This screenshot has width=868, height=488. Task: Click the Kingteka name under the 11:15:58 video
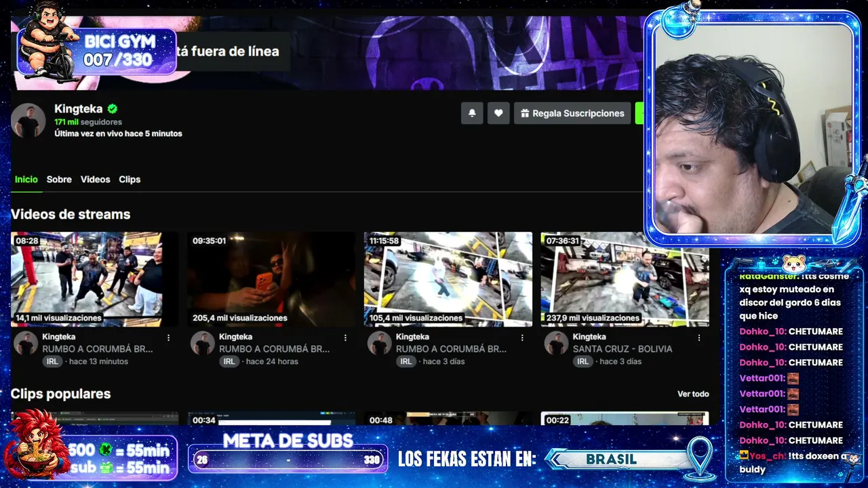click(412, 337)
